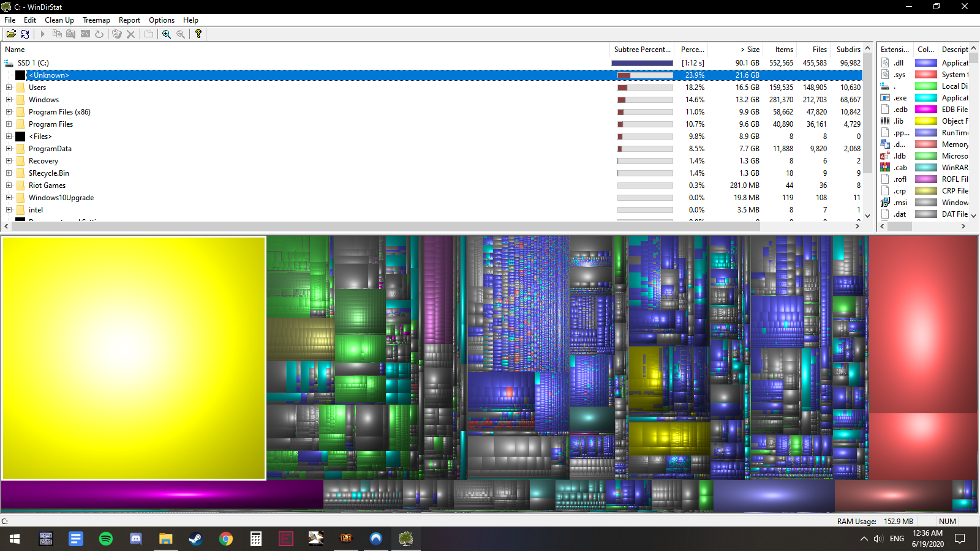This screenshot has height=551, width=980.
Task: Click the Explorer Here toolbar icon
Action: (x=71, y=34)
